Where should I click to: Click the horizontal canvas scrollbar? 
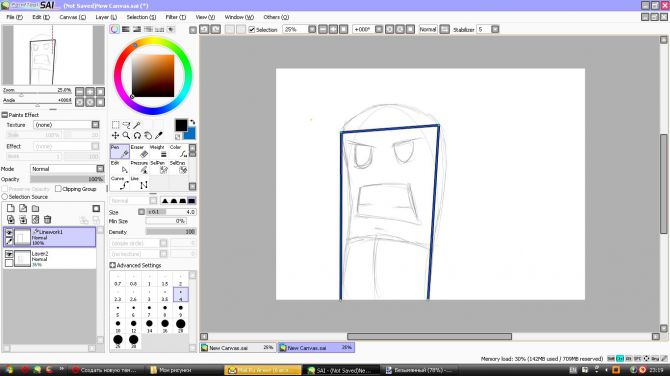click(x=429, y=337)
